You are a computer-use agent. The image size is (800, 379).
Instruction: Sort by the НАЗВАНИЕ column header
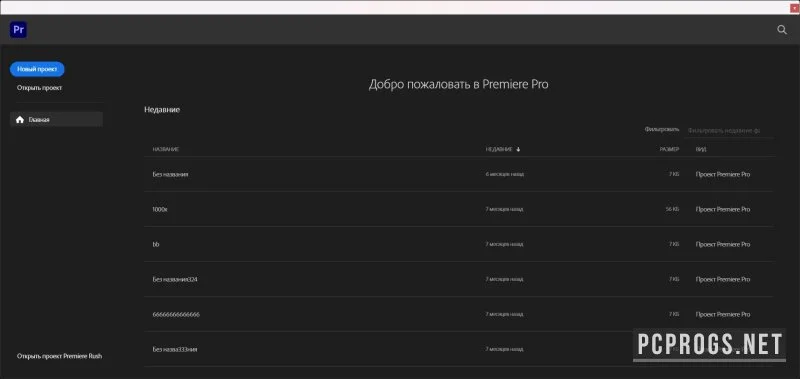[x=166, y=149]
